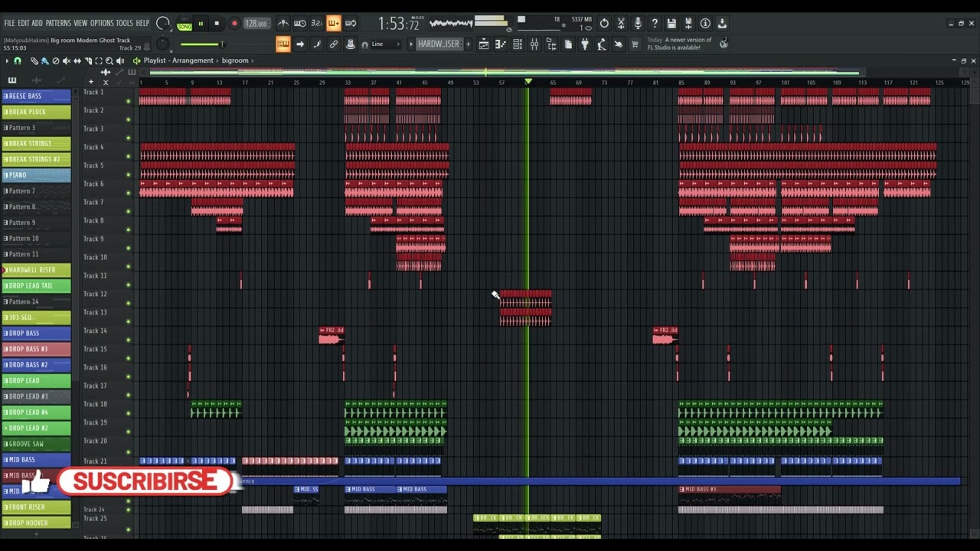Toggle the overdub recording button
The image size is (980, 551).
pos(334,24)
